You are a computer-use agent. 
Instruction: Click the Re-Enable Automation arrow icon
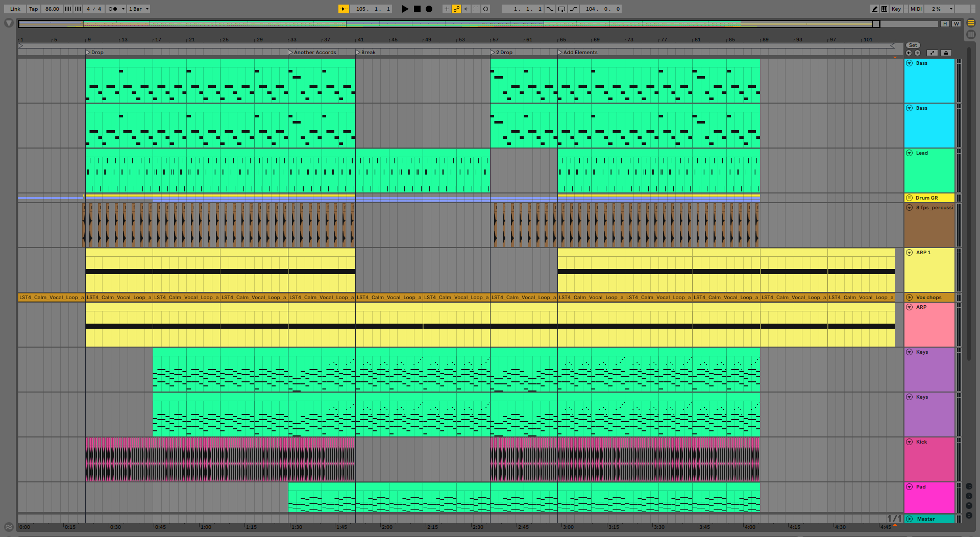(x=466, y=9)
